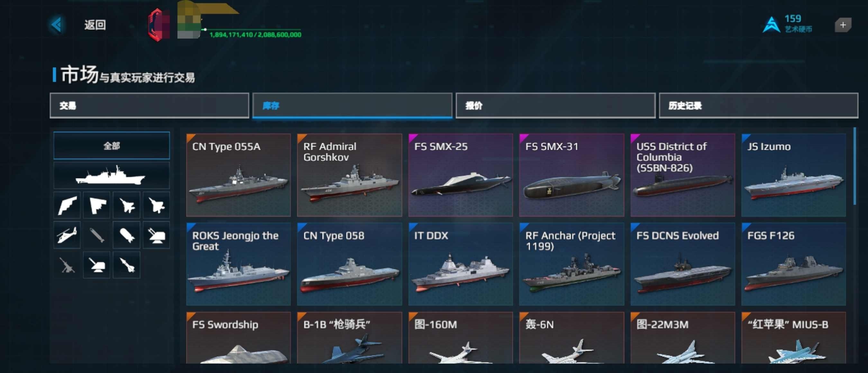
Task: Switch to the 报价 quotes tab
Action: (x=555, y=105)
